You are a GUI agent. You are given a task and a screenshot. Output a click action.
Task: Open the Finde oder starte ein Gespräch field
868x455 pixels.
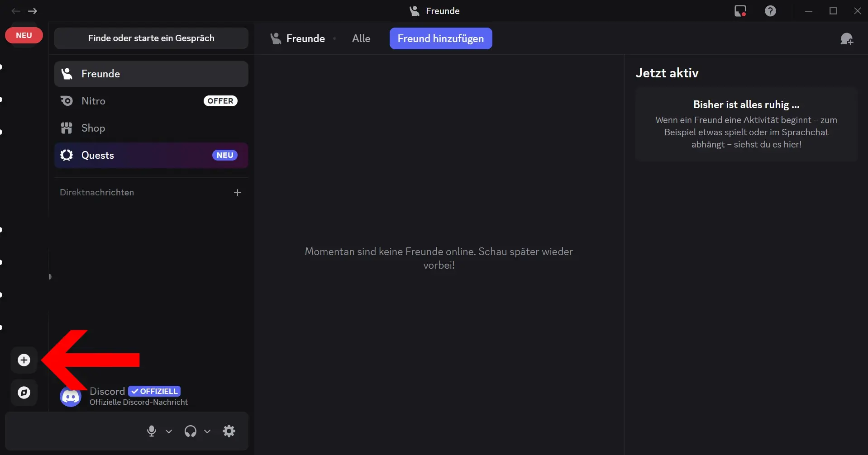[151, 38]
